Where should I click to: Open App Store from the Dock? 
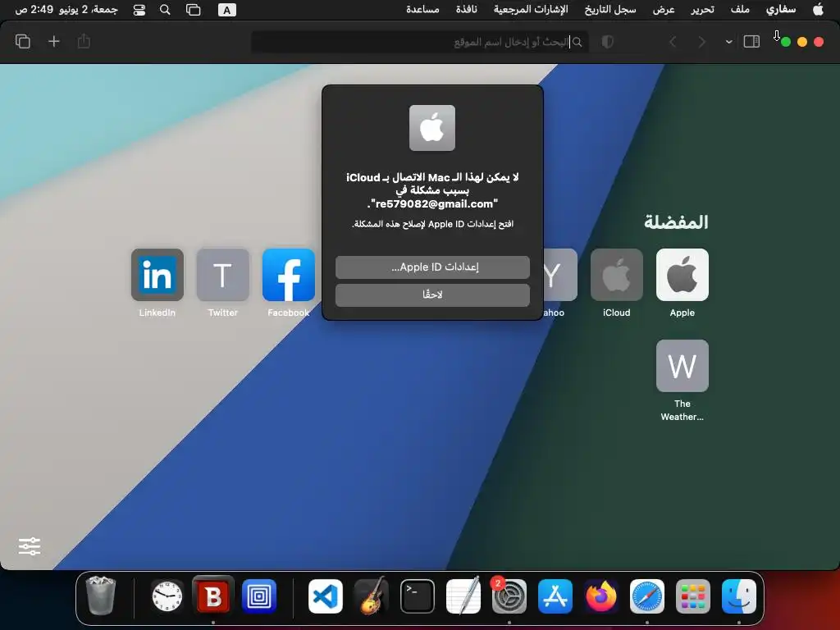tap(555, 596)
